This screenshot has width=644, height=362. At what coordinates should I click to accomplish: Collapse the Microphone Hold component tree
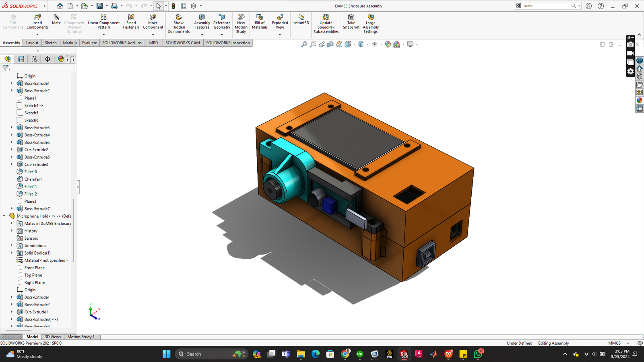tap(4, 216)
